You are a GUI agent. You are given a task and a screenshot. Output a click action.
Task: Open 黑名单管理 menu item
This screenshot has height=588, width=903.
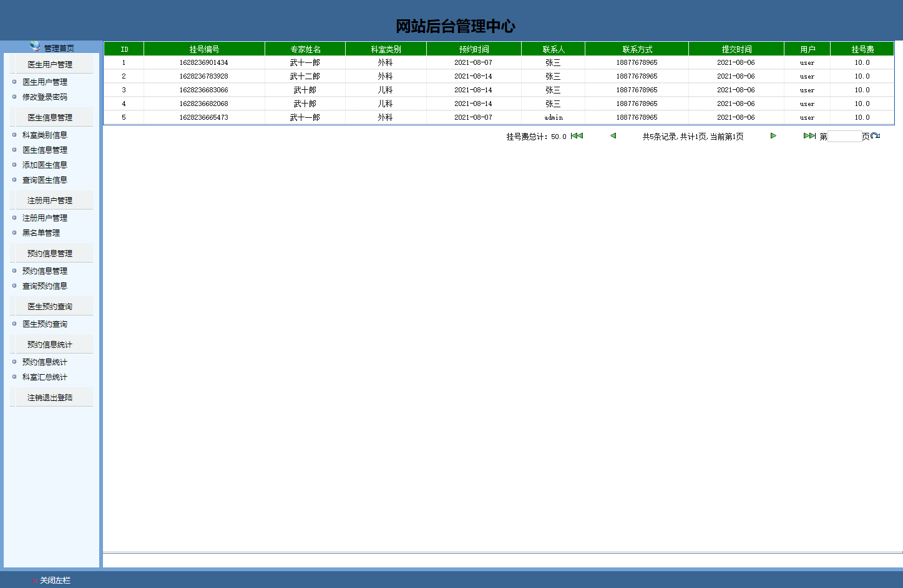pos(41,233)
